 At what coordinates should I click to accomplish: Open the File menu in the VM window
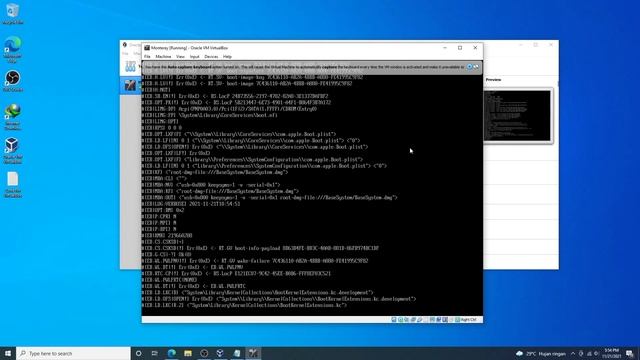(x=147, y=57)
